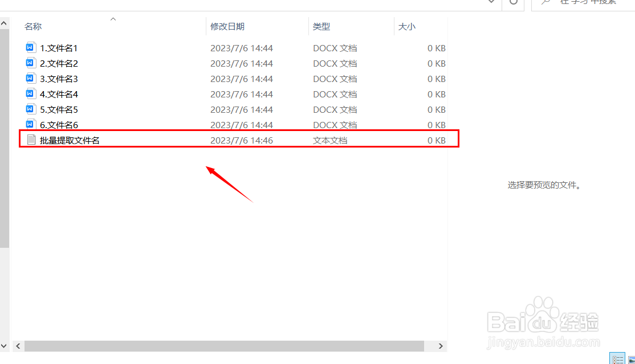Sort files by 类型 column header
The width and height of the screenshot is (635, 364).
pos(321,27)
